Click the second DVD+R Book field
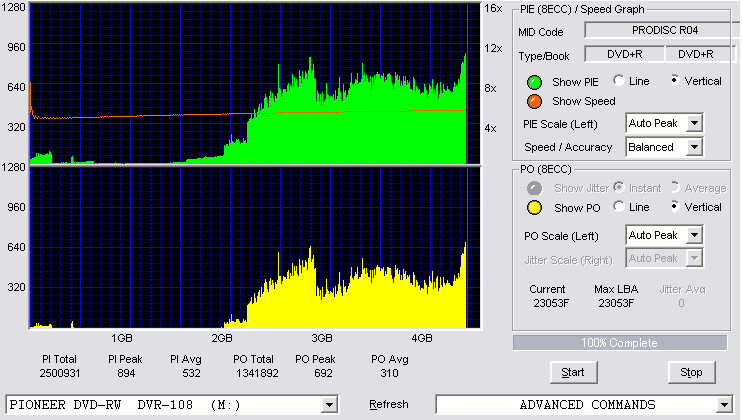Image resolution: width=742 pixels, height=420 pixels. tap(701, 54)
